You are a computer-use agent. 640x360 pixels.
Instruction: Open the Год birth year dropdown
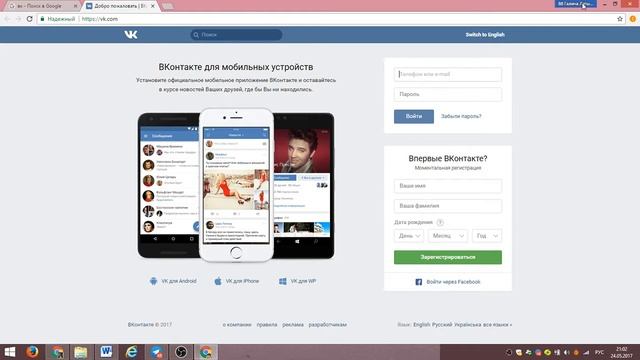pos(487,236)
